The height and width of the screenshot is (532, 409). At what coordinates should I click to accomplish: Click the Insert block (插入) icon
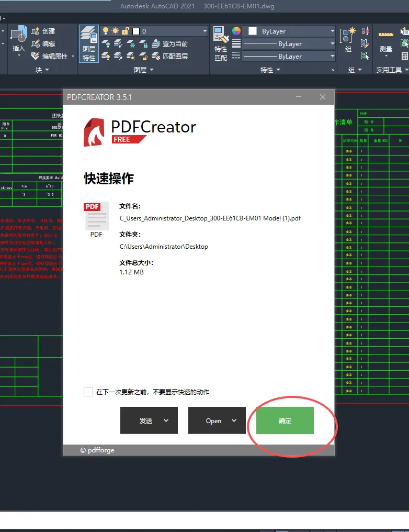19,34
